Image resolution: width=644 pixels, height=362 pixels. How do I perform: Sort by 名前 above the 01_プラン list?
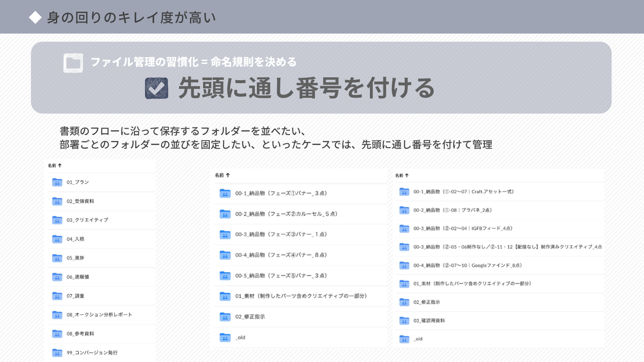(55, 166)
